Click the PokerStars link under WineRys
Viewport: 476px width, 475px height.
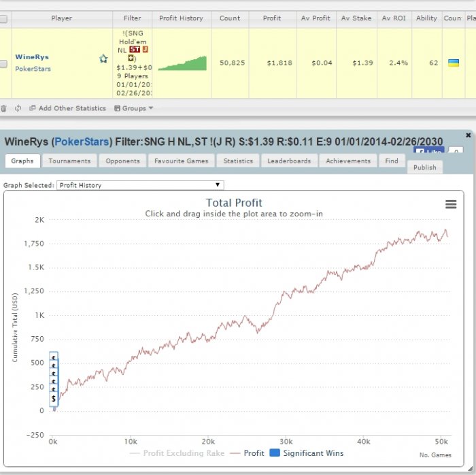pos(33,69)
